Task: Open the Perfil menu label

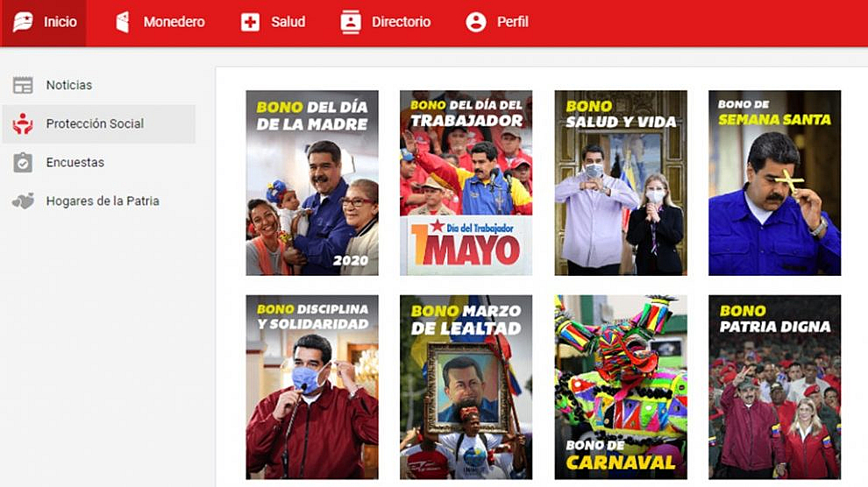Action: 513,22
